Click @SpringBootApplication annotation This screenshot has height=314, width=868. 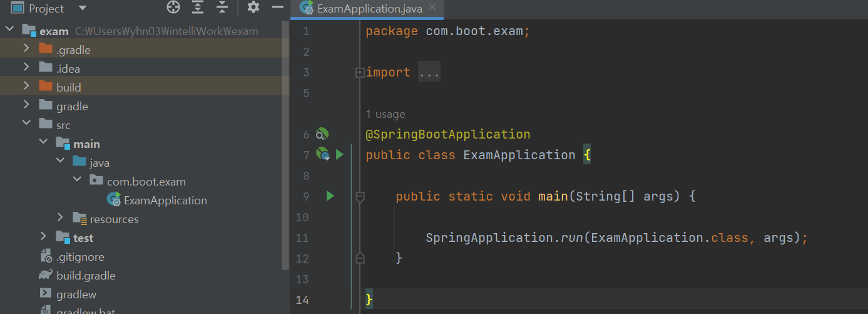point(448,134)
